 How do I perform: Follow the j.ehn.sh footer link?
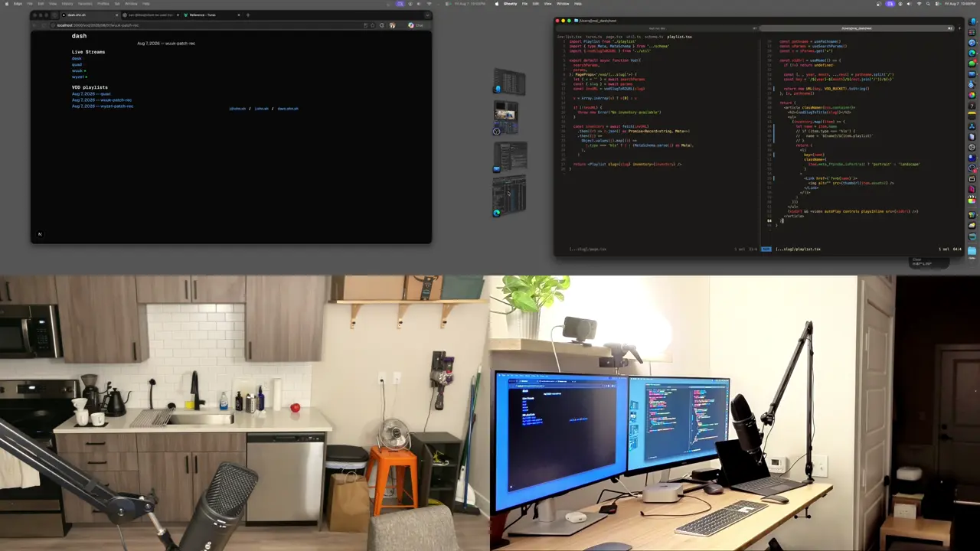pyautogui.click(x=261, y=109)
